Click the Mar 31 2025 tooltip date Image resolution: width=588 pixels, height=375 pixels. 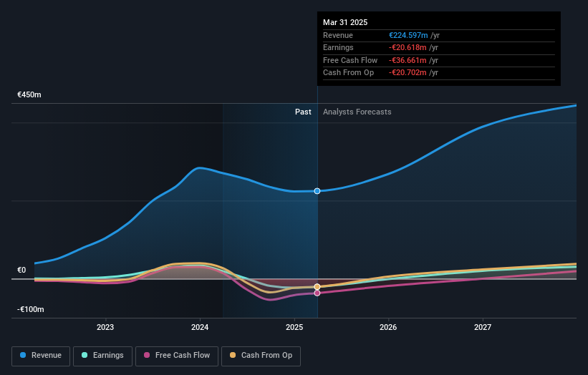tap(345, 22)
